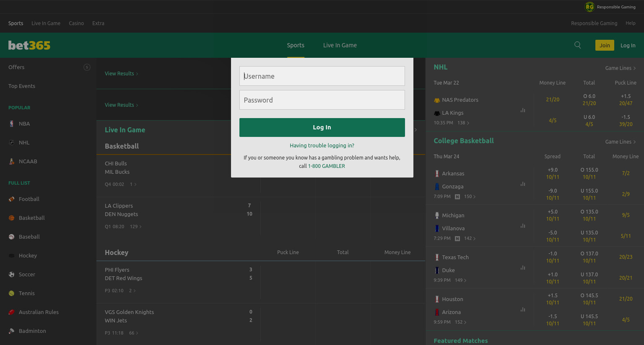Click the Gonzaga jersey icon
Screen dimensions: 644x345
point(437,187)
